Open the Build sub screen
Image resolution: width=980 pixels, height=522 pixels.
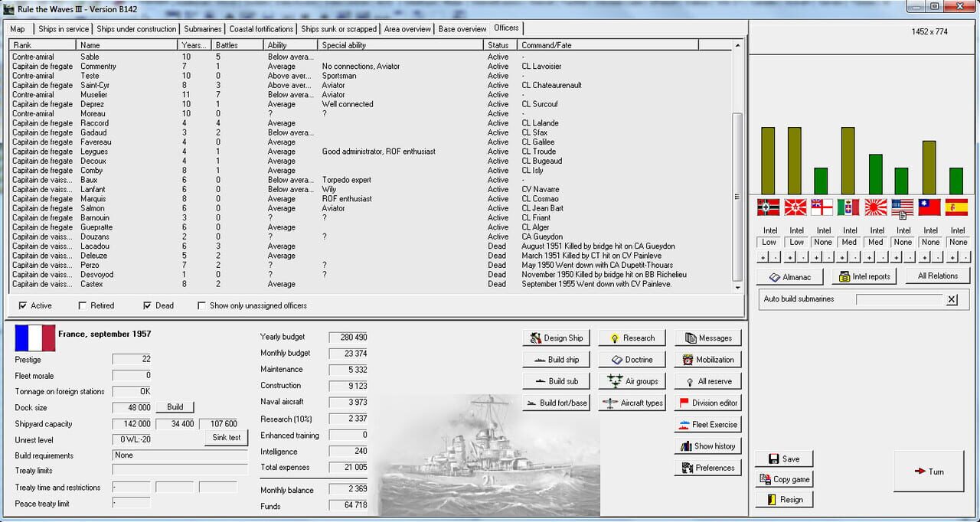(x=555, y=380)
